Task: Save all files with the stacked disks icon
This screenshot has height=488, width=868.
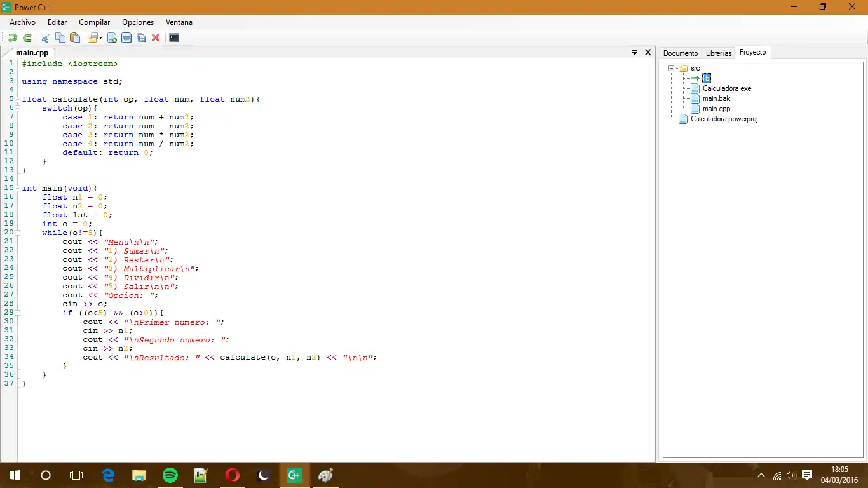Action: [x=141, y=38]
